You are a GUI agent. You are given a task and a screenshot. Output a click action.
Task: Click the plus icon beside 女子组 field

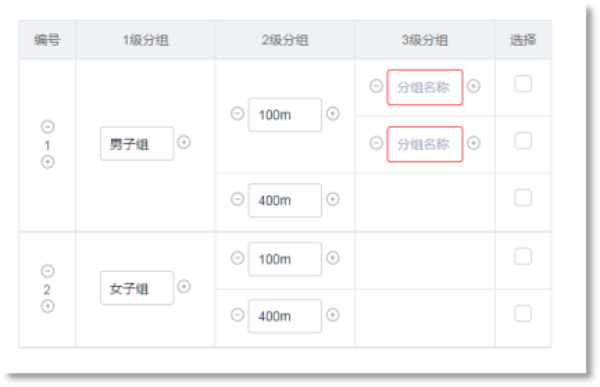(x=184, y=286)
